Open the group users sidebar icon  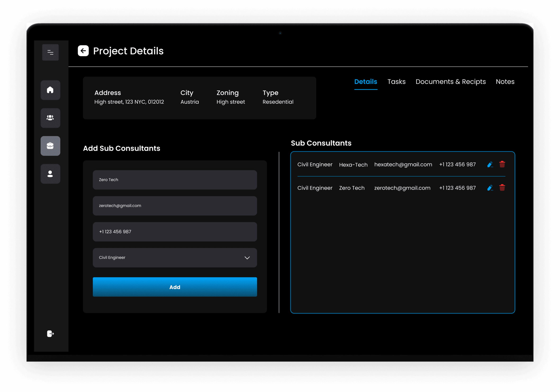pyautogui.click(x=50, y=118)
